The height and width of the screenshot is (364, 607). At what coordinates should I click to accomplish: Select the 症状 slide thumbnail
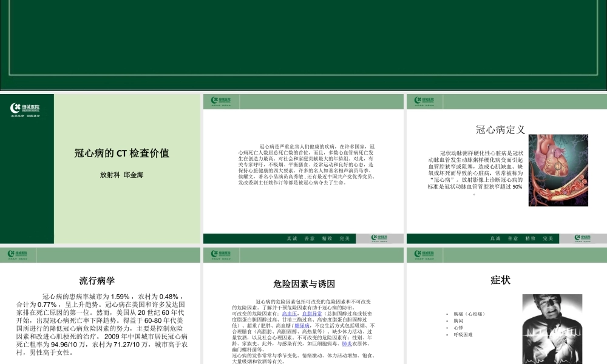[506, 306]
